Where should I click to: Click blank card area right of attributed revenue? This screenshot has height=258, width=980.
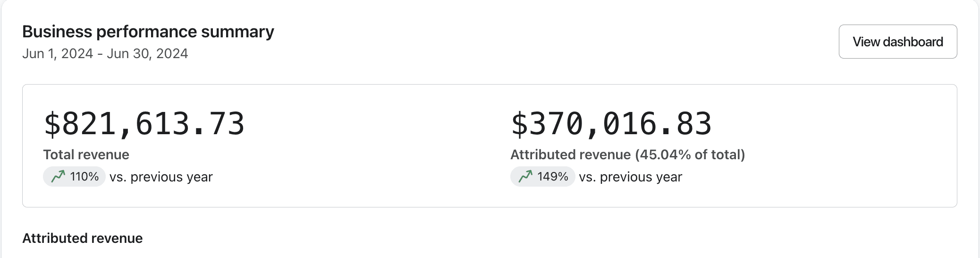(850, 142)
